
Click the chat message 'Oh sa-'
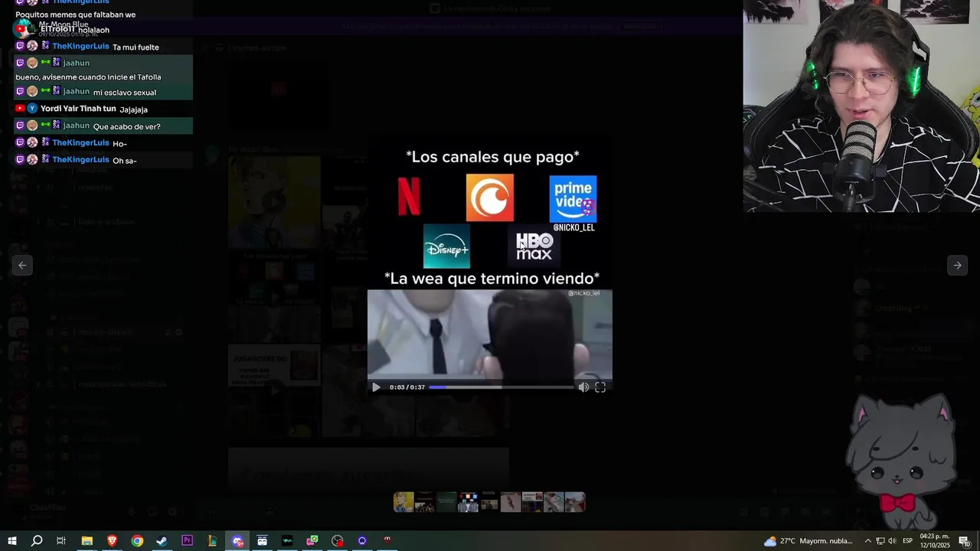124,161
